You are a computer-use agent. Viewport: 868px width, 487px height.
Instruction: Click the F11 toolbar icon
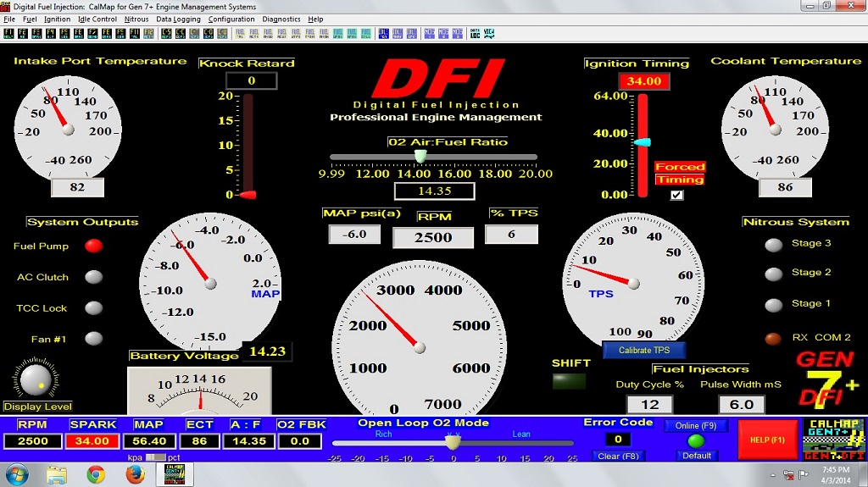point(134,34)
